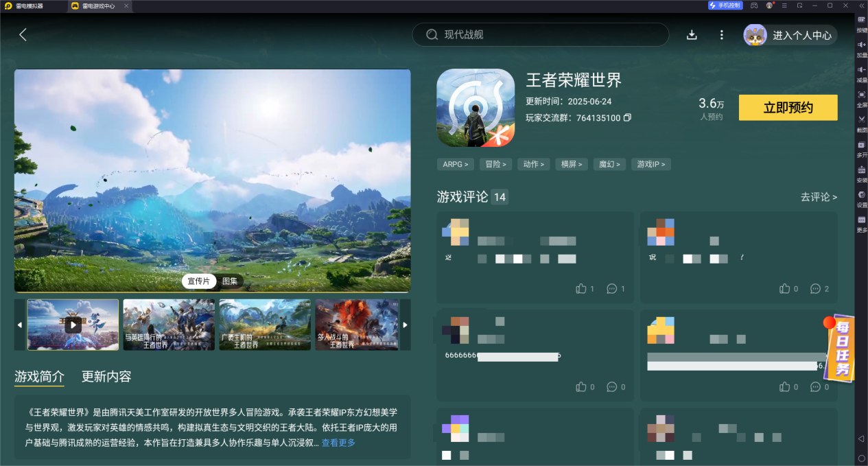Switch to the 更新内容 tab
Viewport: 868px width, 466px height.
click(106, 376)
